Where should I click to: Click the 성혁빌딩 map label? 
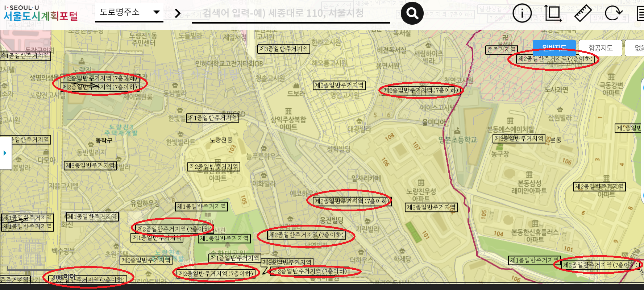(x=338, y=149)
